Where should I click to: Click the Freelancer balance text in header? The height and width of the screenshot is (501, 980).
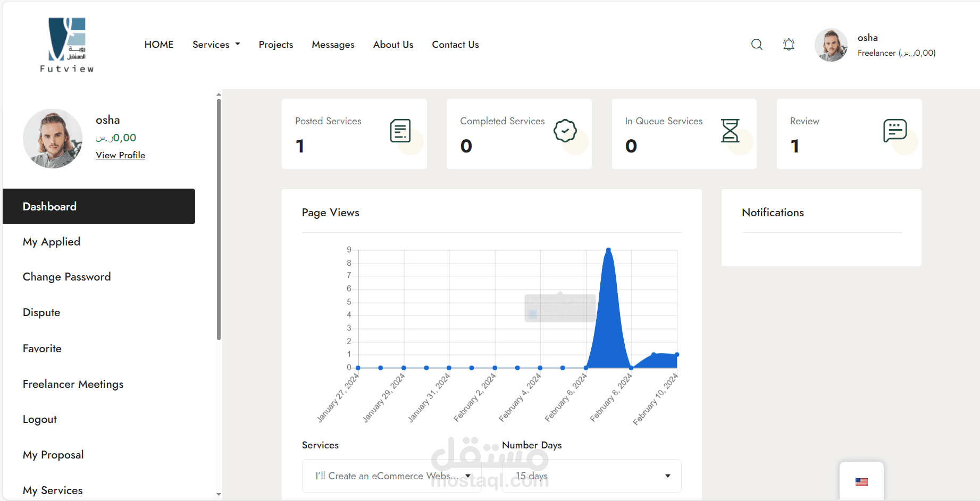(x=897, y=53)
